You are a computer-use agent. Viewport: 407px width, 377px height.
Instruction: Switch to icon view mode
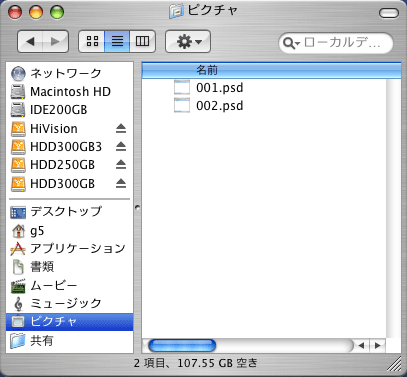[x=92, y=41]
